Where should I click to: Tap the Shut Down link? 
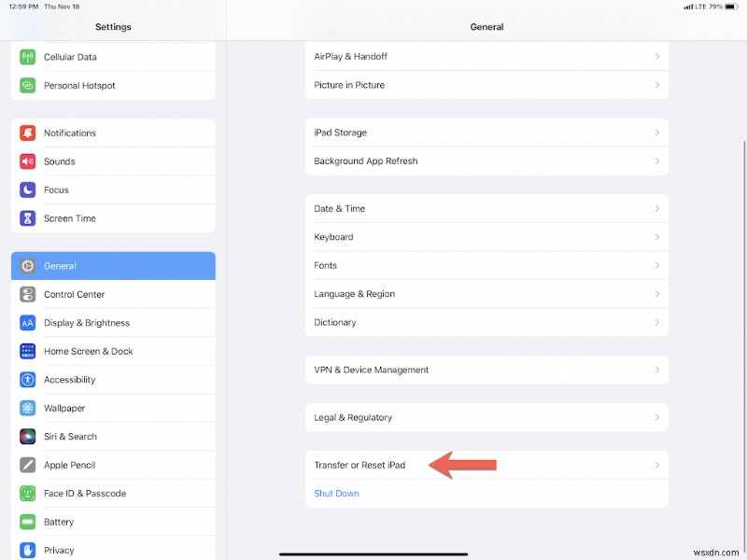336,494
